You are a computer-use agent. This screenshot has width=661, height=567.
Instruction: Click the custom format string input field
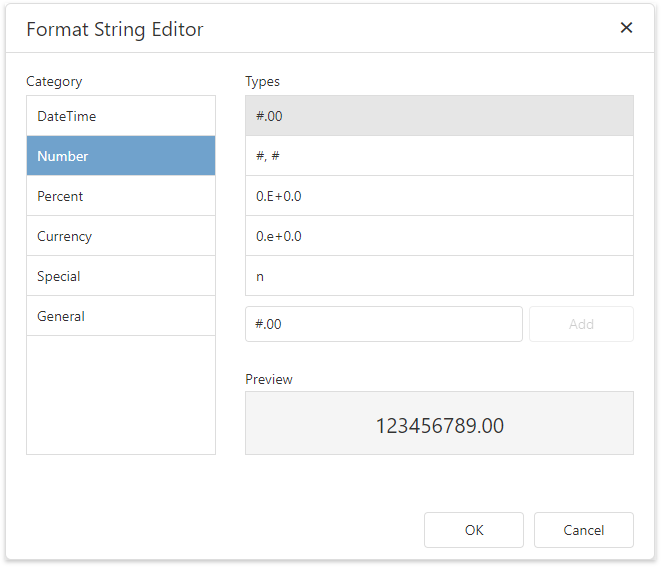tap(383, 324)
